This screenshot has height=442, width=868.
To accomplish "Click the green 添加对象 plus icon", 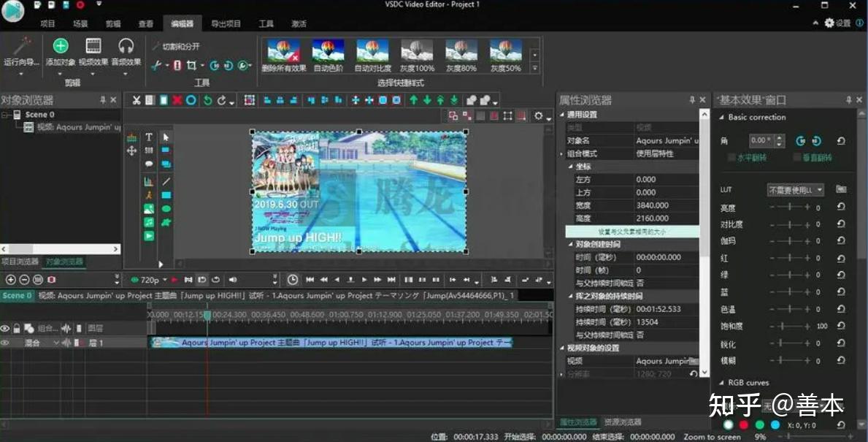I will pos(61,46).
